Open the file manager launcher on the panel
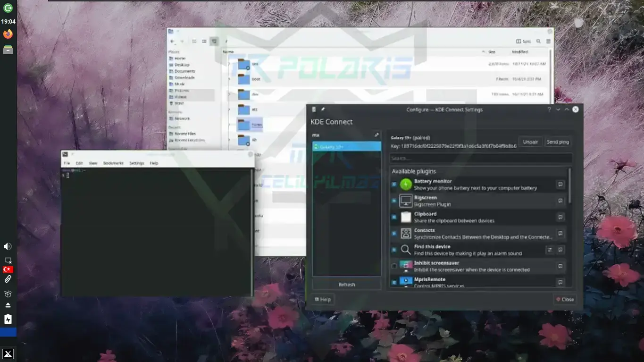Viewport: 644px width, 362px height. [8, 50]
